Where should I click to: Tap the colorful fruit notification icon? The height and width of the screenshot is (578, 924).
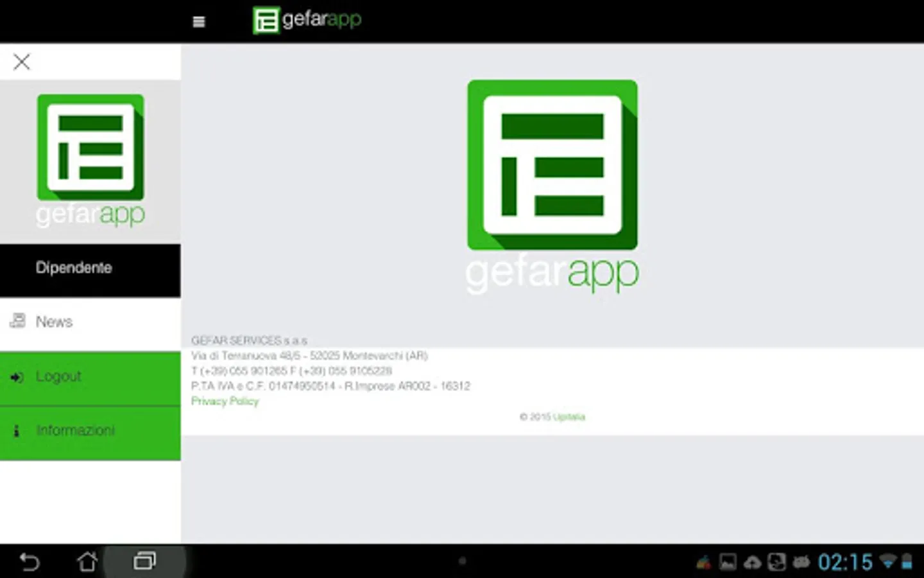click(x=704, y=563)
